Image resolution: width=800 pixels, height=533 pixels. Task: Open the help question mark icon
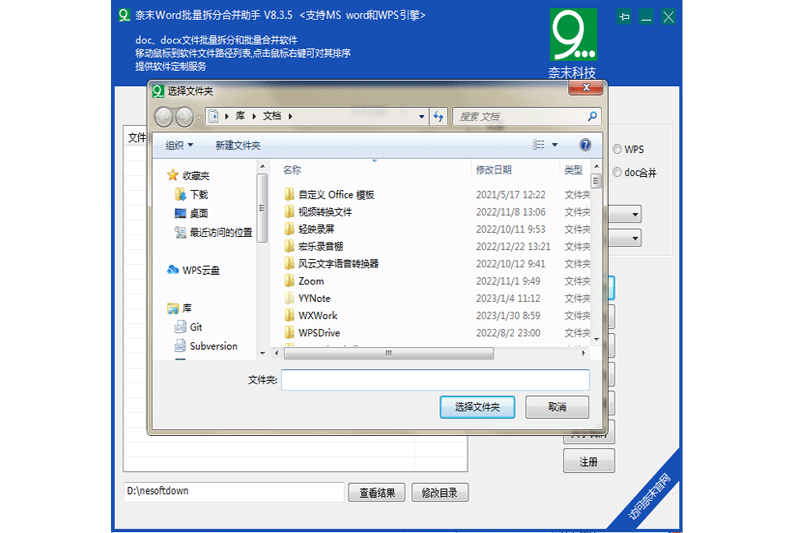[585, 145]
